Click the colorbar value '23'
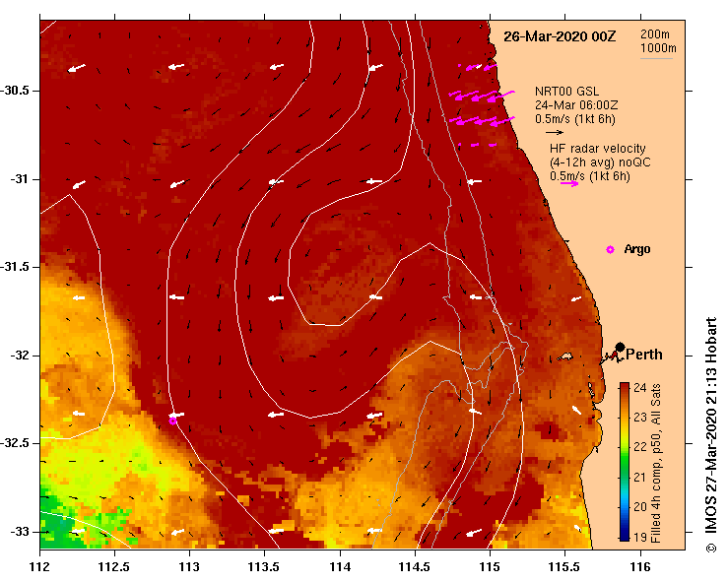 point(640,418)
